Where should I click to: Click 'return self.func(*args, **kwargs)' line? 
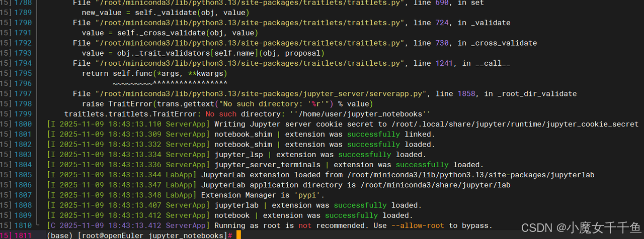click(x=154, y=73)
